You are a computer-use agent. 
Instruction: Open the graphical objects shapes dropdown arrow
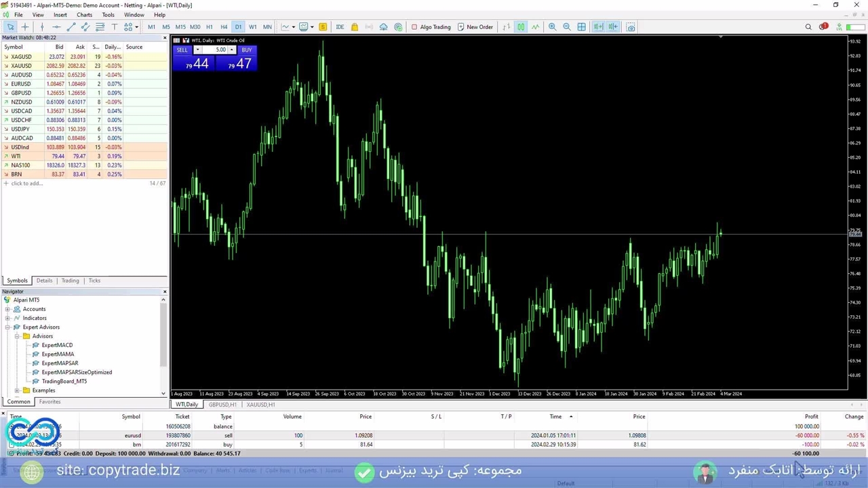point(136,27)
